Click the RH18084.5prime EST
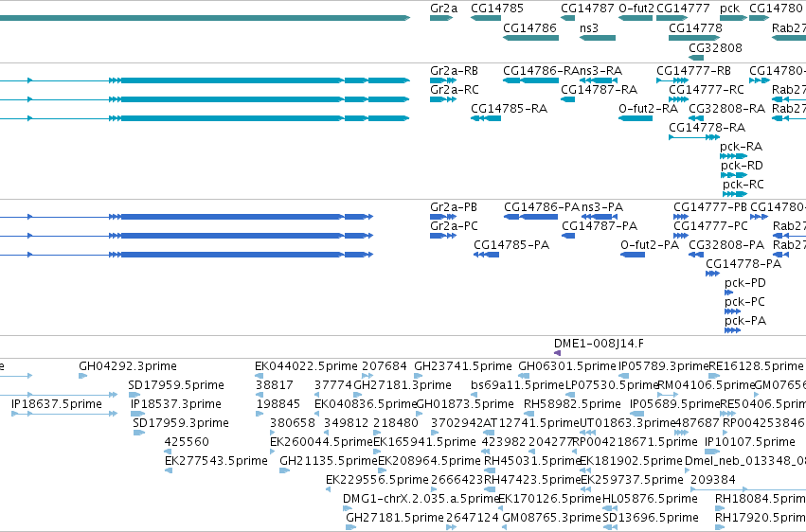 pyautogui.click(x=720, y=508)
